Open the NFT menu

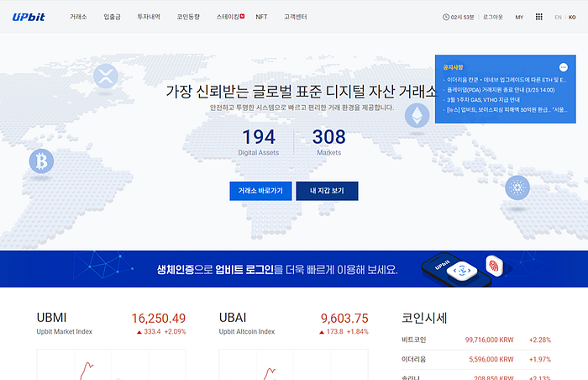(x=261, y=17)
